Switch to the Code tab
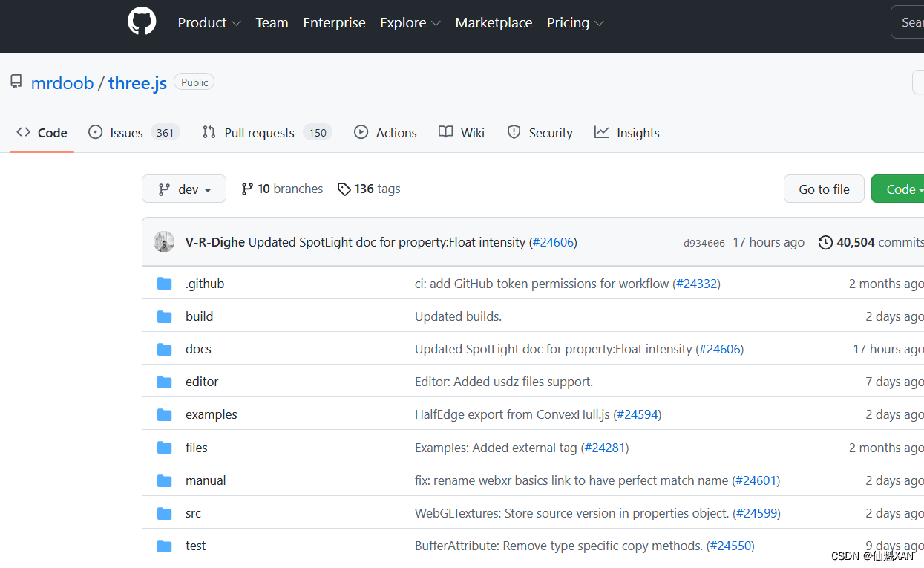This screenshot has width=924, height=568. pos(42,133)
